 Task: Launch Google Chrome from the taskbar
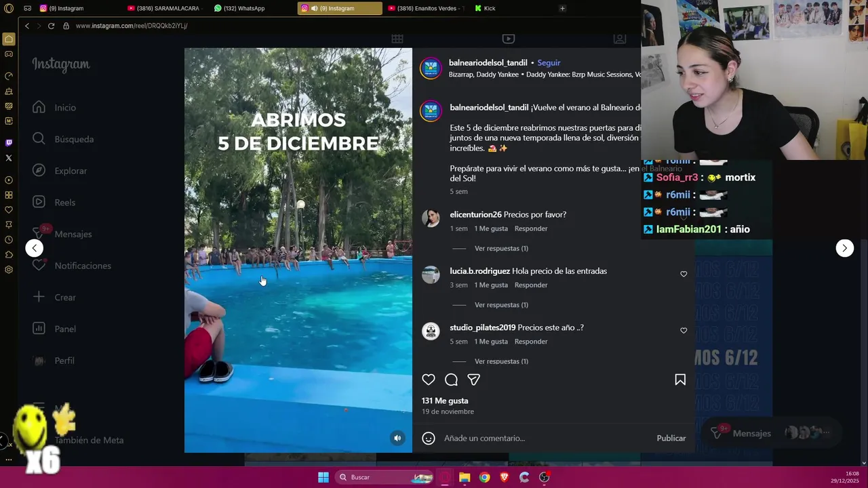click(x=484, y=477)
